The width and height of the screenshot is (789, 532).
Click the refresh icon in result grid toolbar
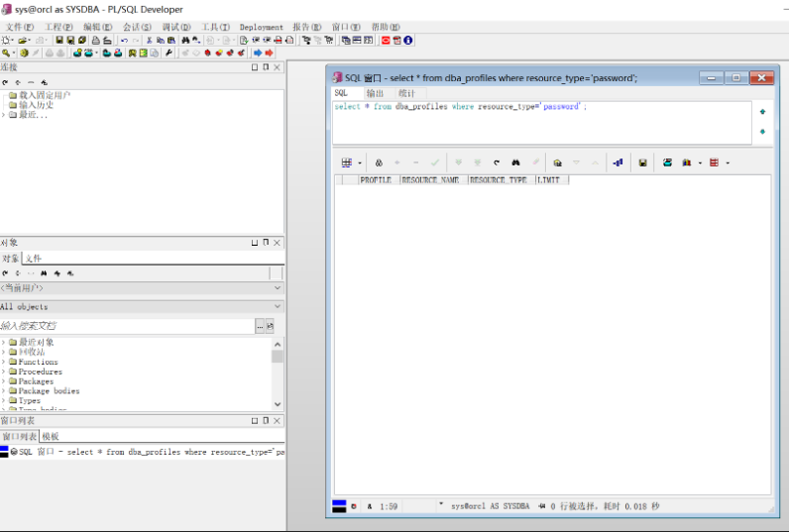[x=497, y=162]
